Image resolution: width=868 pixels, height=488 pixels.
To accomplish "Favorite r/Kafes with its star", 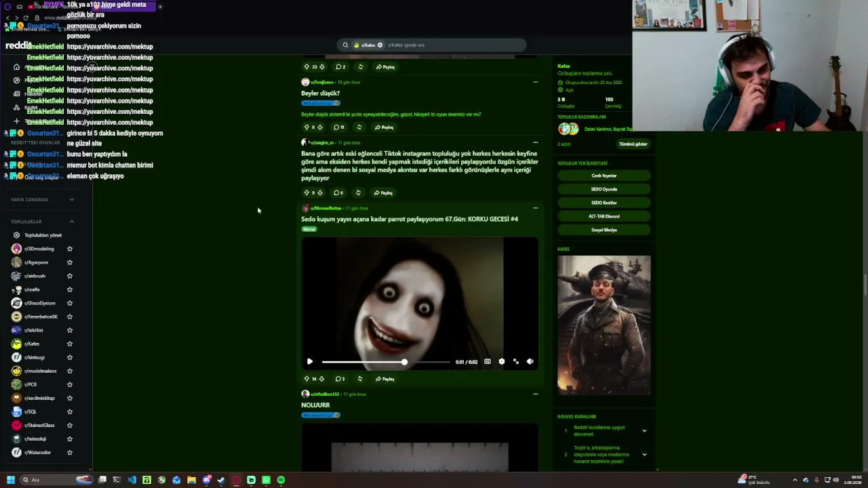I will pyautogui.click(x=70, y=344).
